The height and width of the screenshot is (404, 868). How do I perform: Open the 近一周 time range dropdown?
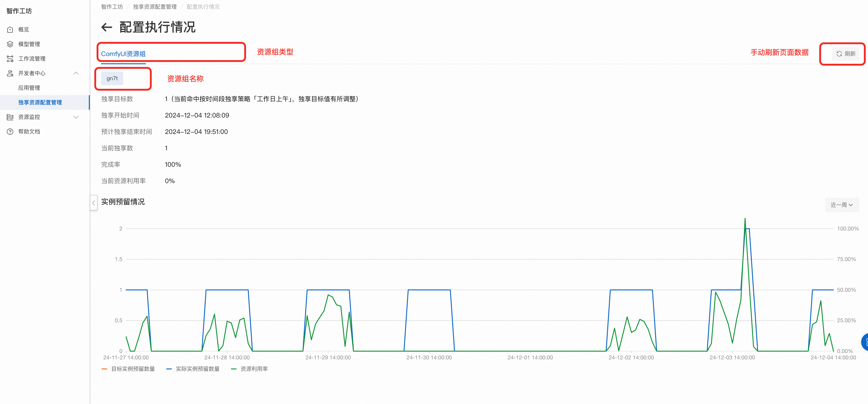tap(842, 205)
